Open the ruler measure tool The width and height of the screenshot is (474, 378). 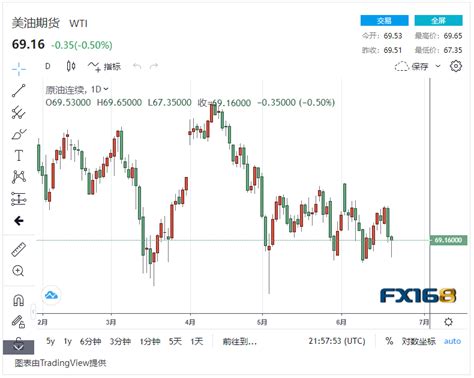click(19, 249)
